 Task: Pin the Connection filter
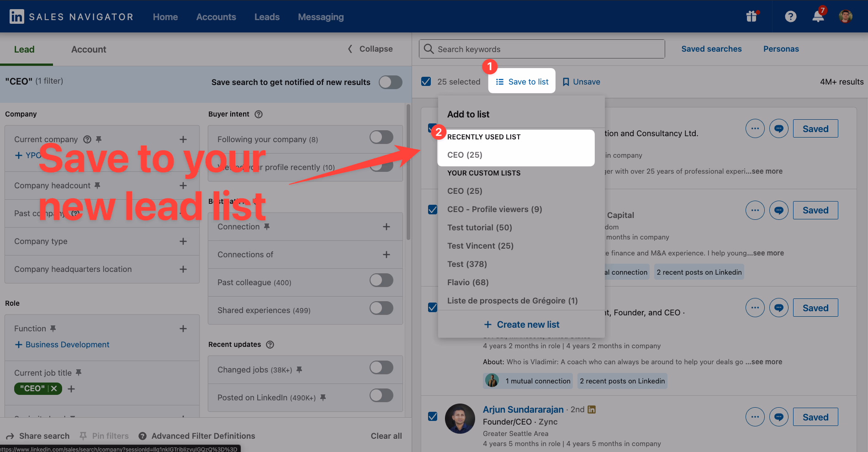[x=267, y=227]
